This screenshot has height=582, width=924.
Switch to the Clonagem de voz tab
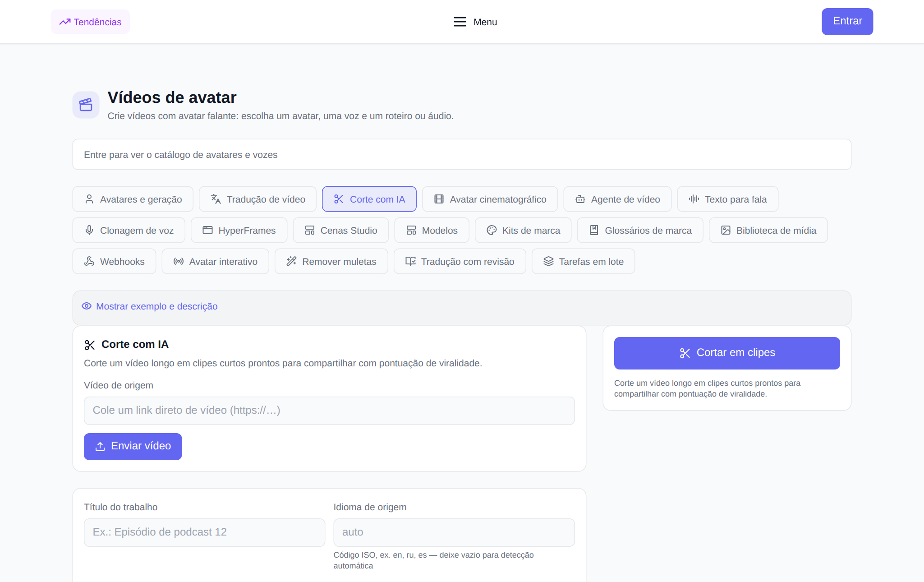[x=129, y=230]
